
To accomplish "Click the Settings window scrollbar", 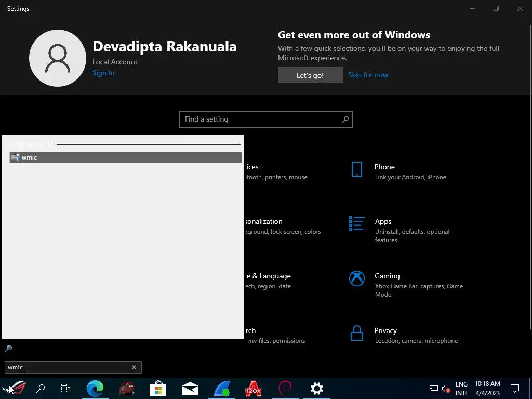I will click(530, 177).
